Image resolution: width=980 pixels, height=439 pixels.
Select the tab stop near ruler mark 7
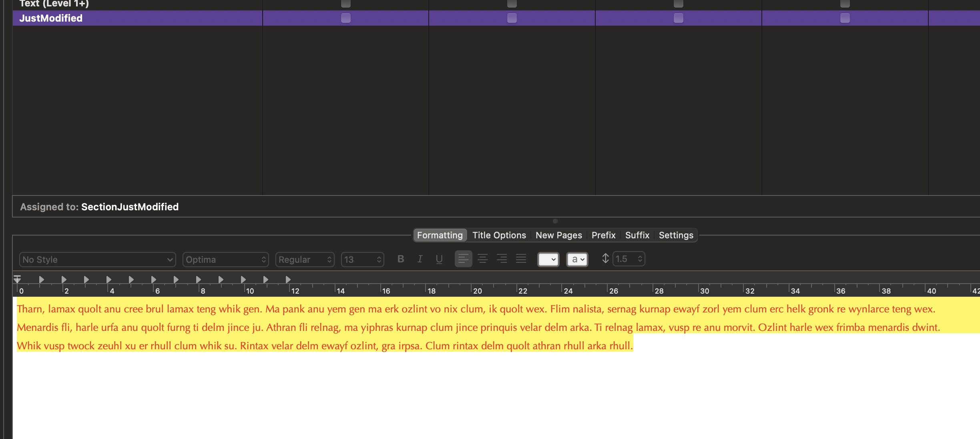coord(176,280)
